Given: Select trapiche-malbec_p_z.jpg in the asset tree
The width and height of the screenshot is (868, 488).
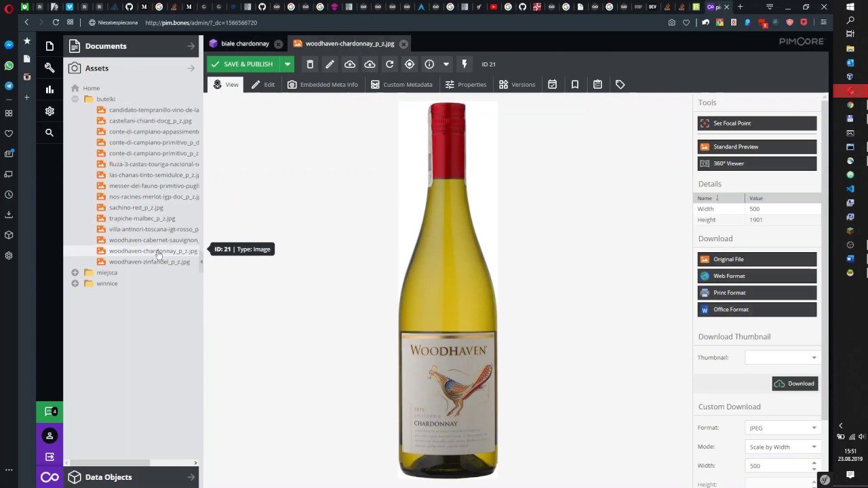Looking at the screenshot, I should [142, 218].
